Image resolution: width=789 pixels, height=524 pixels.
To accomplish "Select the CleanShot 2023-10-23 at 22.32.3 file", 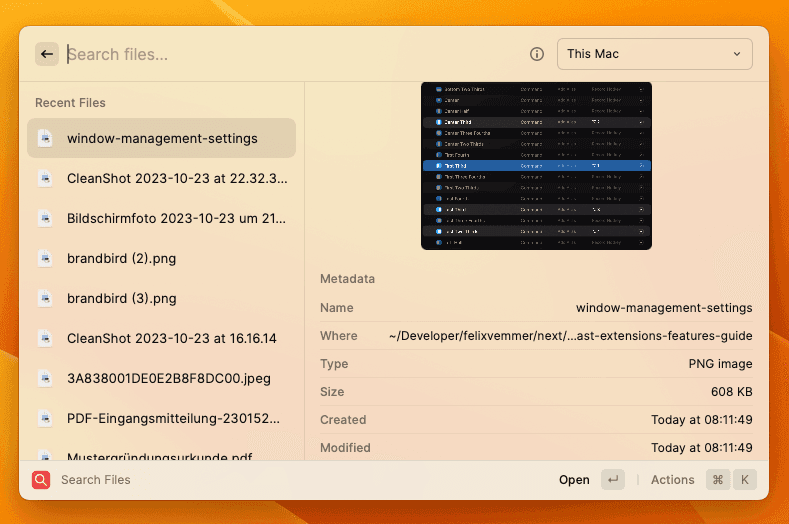I will (x=176, y=178).
